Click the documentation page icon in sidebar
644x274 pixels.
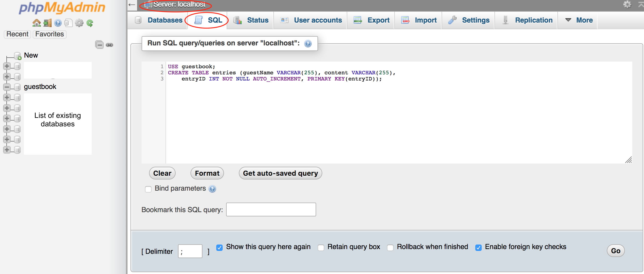69,23
